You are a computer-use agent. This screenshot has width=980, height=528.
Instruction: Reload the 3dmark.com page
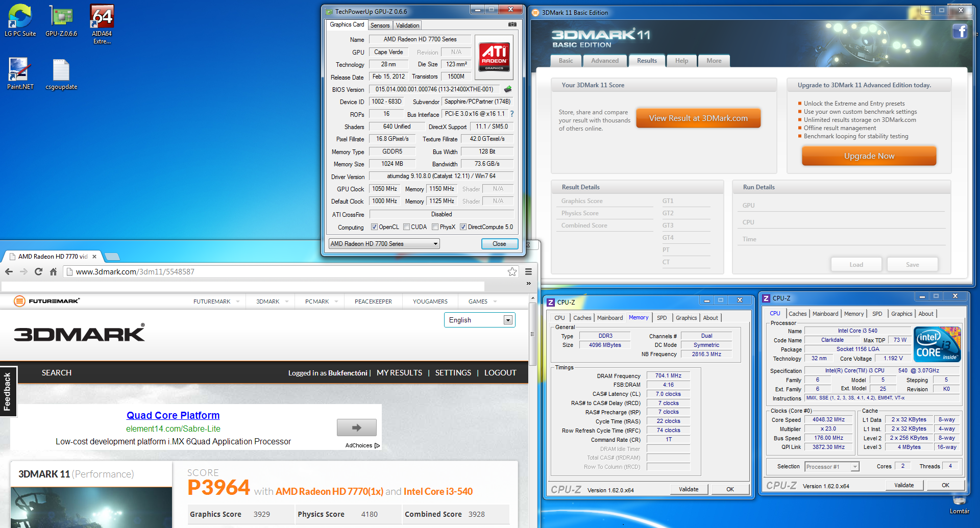click(x=38, y=272)
